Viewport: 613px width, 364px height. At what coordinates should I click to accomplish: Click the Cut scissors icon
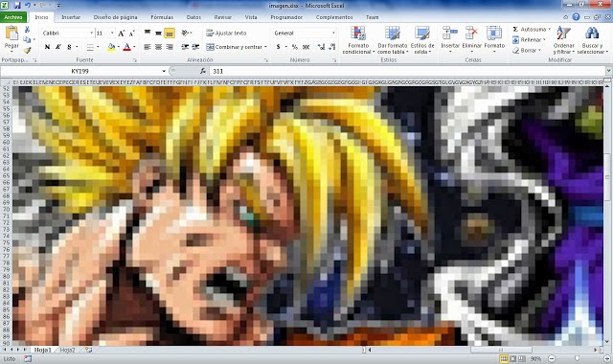click(x=27, y=30)
